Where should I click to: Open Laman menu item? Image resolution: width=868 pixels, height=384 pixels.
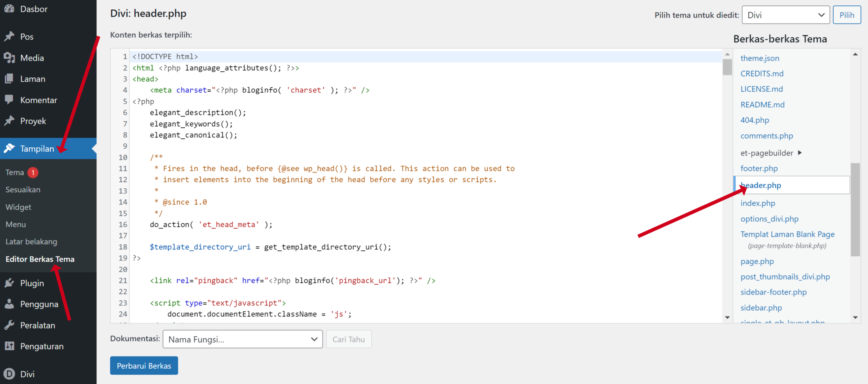click(x=48, y=78)
